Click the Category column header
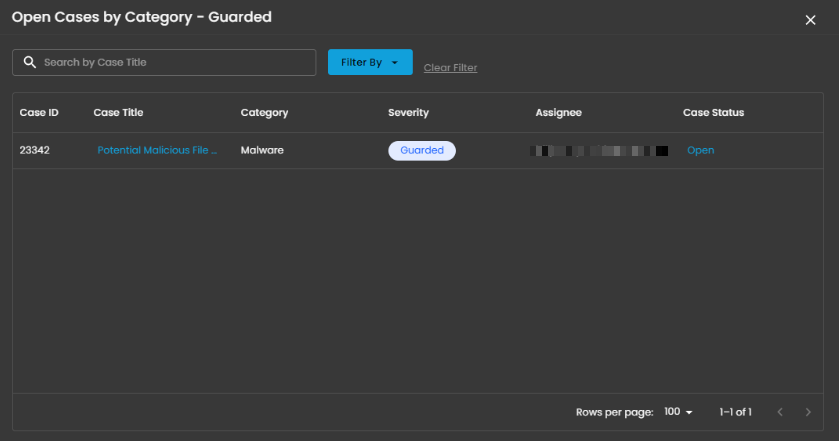 [x=264, y=113]
